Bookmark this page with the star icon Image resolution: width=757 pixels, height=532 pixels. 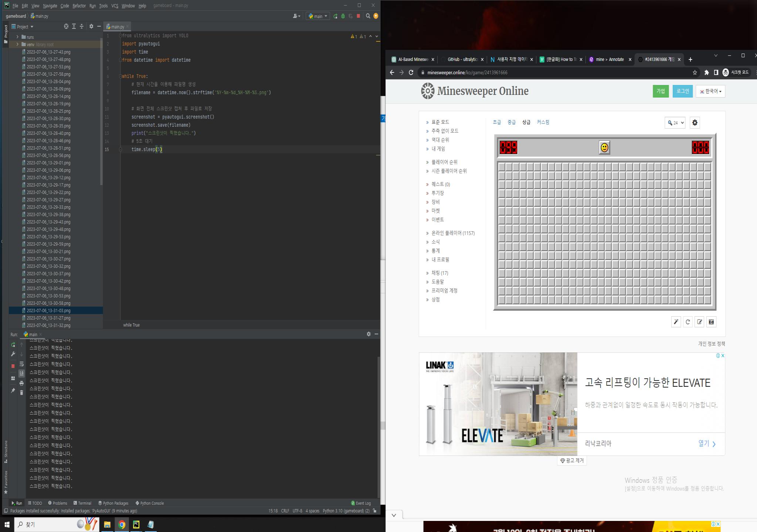click(x=695, y=72)
